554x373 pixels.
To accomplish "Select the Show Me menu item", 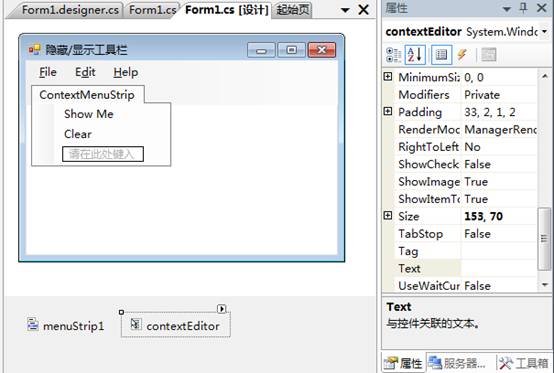I will pyautogui.click(x=89, y=114).
